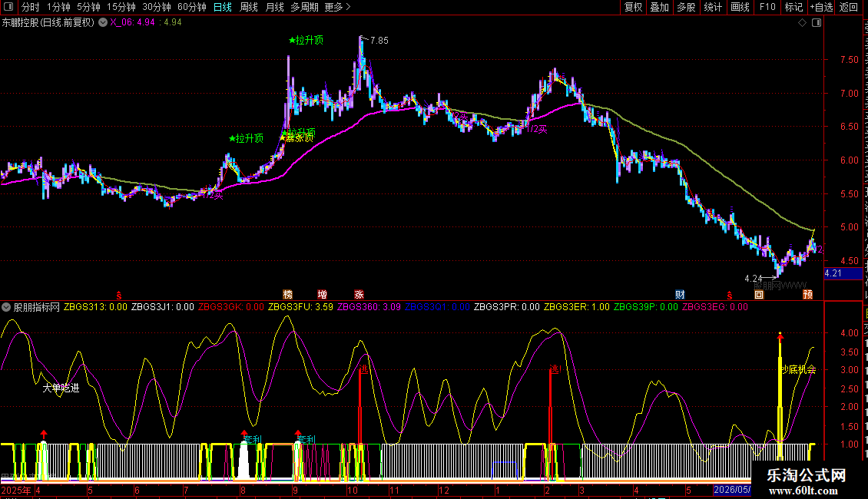The width and height of the screenshot is (868, 499).
Task: Select the 15分钟 period tab
Action: click(121, 7)
